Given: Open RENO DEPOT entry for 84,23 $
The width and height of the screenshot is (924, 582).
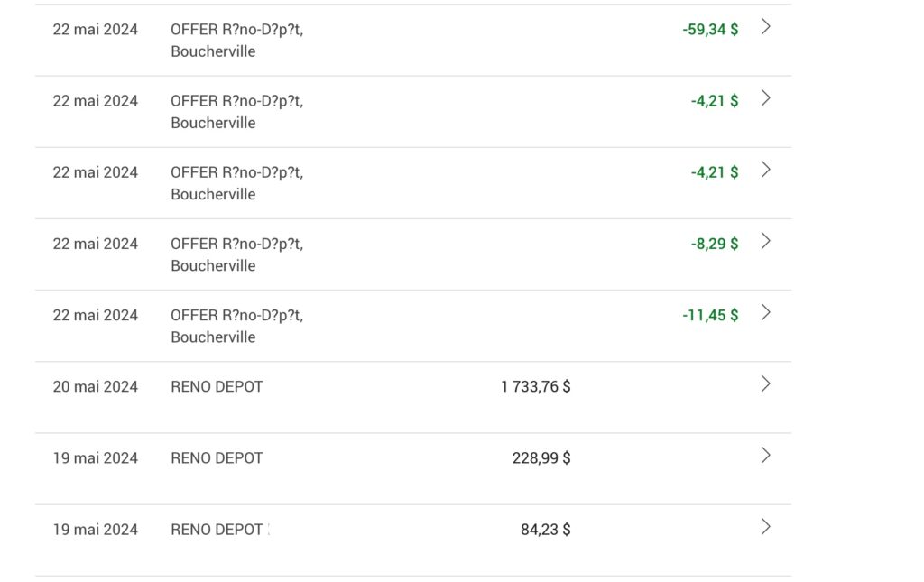Looking at the screenshot, I should point(217,529).
